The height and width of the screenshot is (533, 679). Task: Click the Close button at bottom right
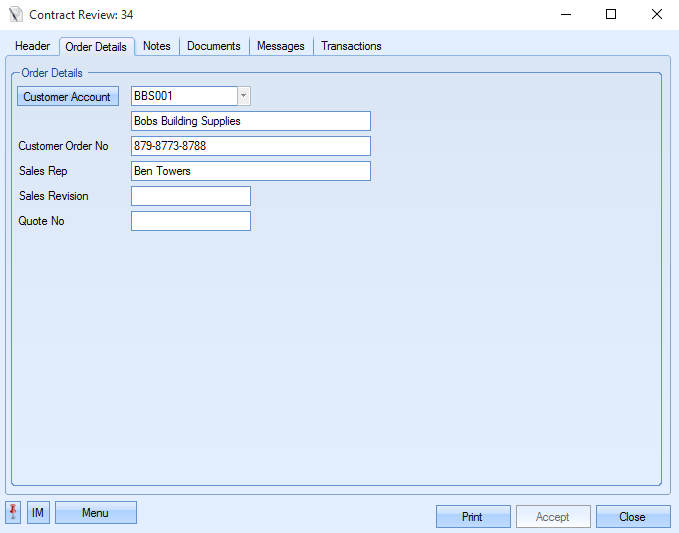click(632, 517)
